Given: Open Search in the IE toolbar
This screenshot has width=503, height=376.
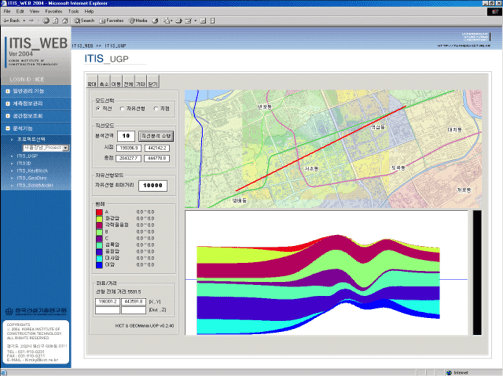Looking at the screenshot, I should coord(84,21).
